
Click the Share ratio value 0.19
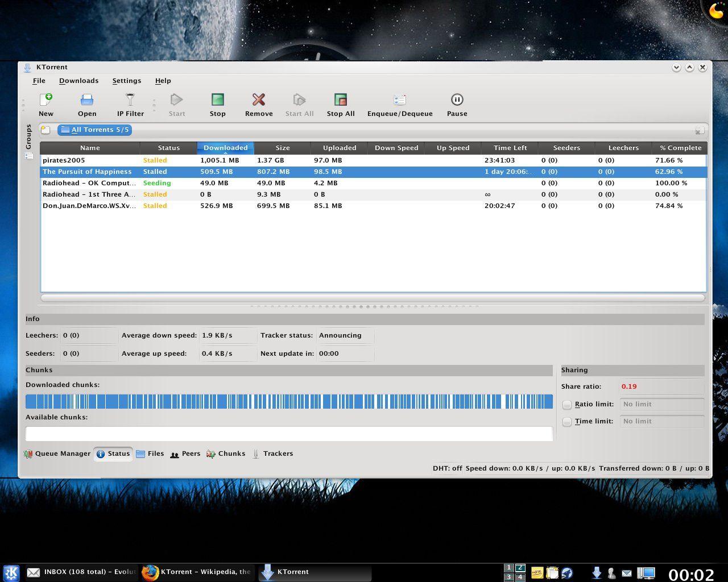629,386
